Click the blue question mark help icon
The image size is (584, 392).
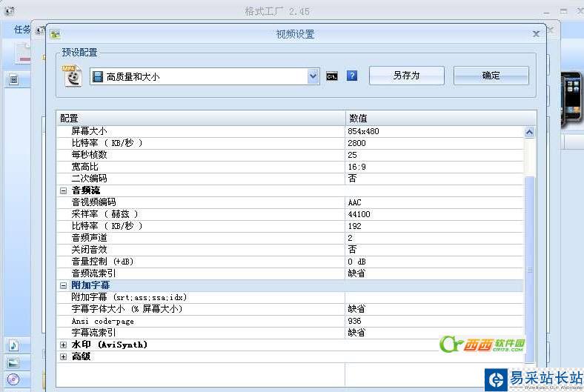coord(352,76)
